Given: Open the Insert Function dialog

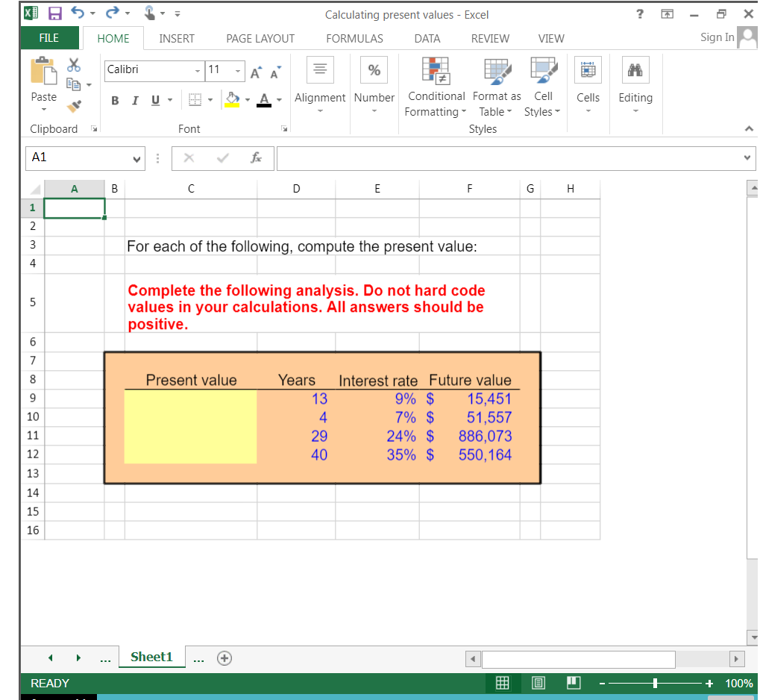Looking at the screenshot, I should tap(258, 157).
